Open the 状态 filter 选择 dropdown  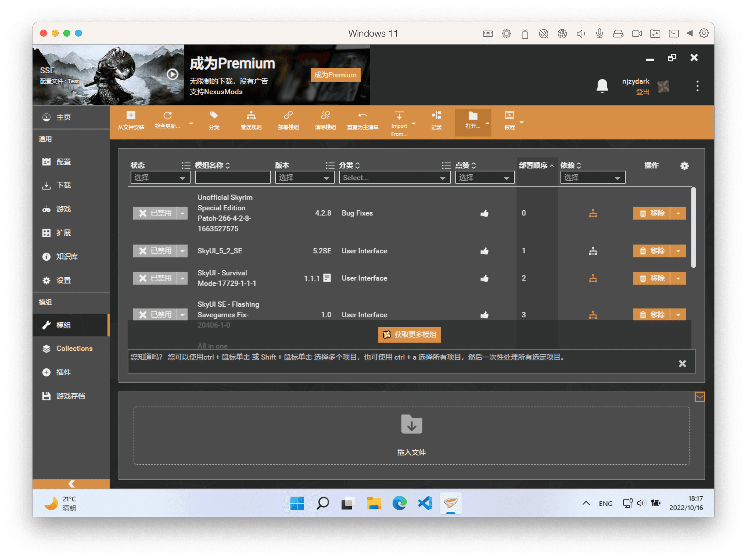[160, 178]
